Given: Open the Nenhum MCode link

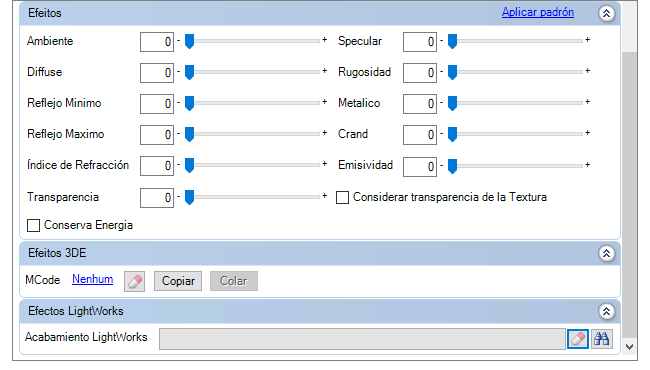Looking at the screenshot, I should (92, 279).
